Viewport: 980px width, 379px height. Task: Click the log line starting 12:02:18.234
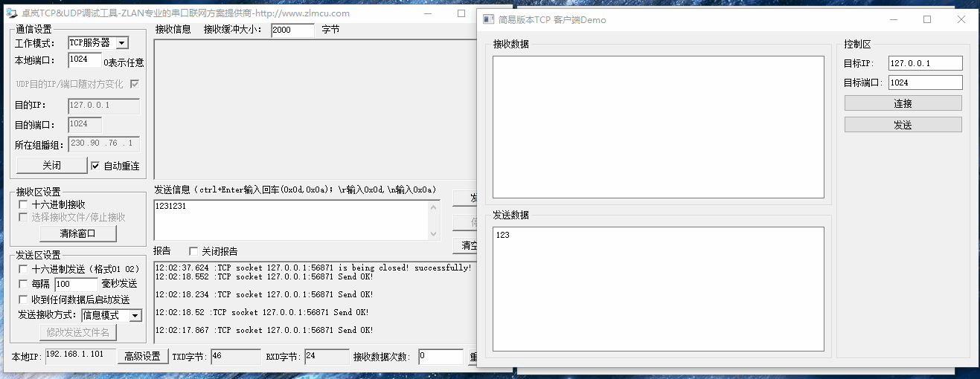click(x=264, y=294)
